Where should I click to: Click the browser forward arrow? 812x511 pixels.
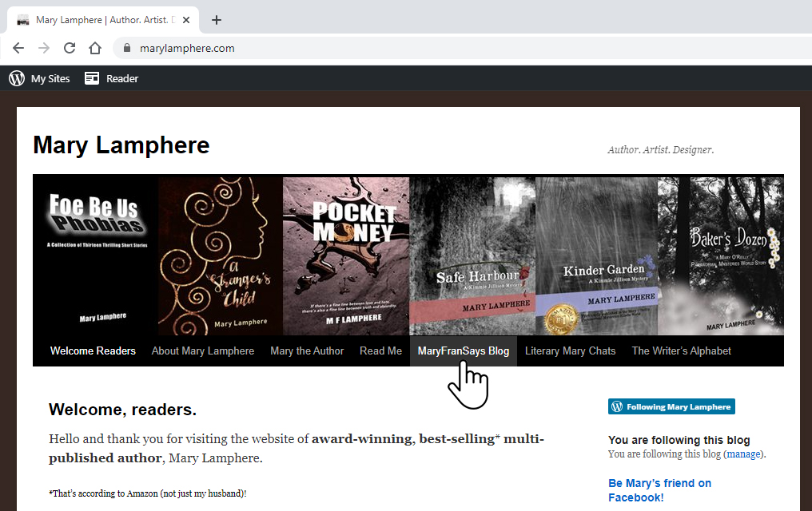pyautogui.click(x=44, y=48)
